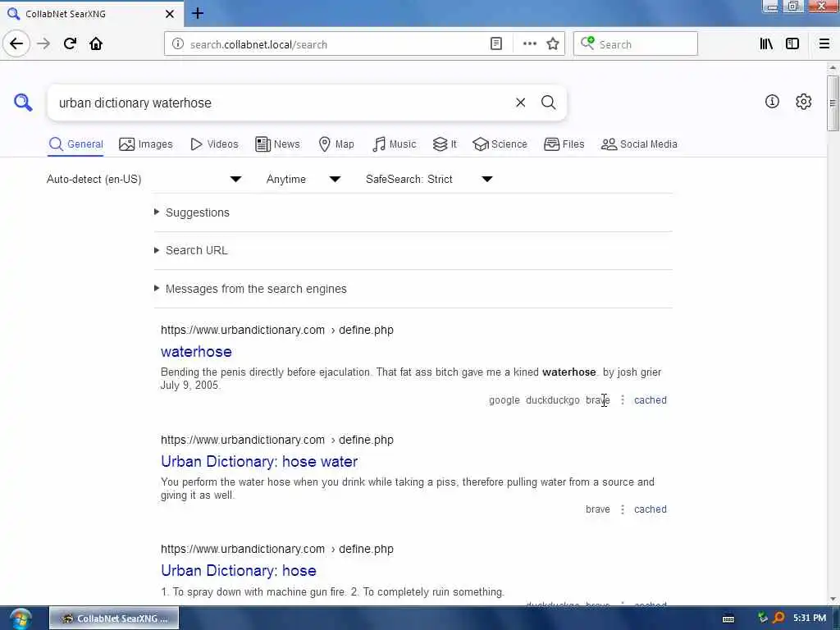Screen dimensions: 840x630
Task: Toggle reader view icon
Action: (x=496, y=44)
